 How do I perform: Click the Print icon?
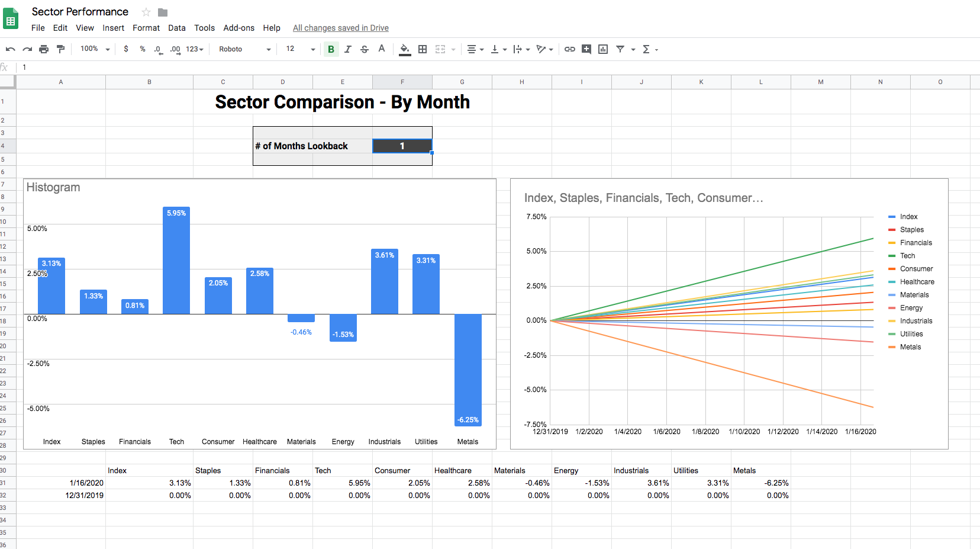pyautogui.click(x=44, y=49)
